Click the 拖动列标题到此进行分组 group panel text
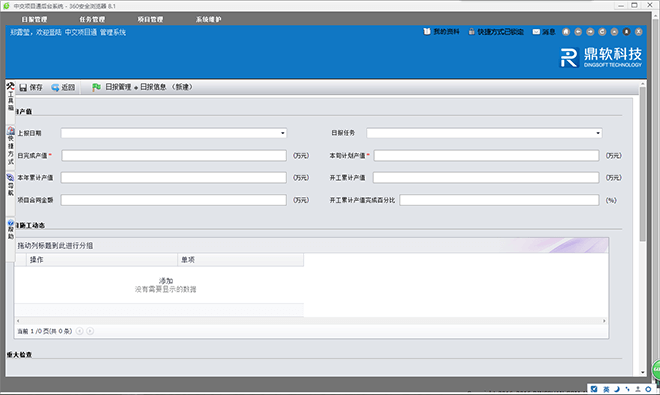 [55, 246]
